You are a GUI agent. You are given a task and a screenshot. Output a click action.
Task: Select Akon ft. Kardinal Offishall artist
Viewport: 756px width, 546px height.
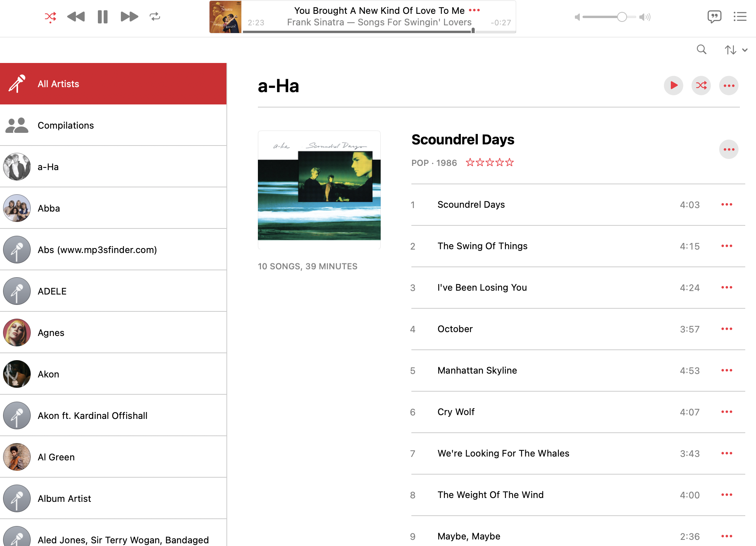tap(113, 415)
